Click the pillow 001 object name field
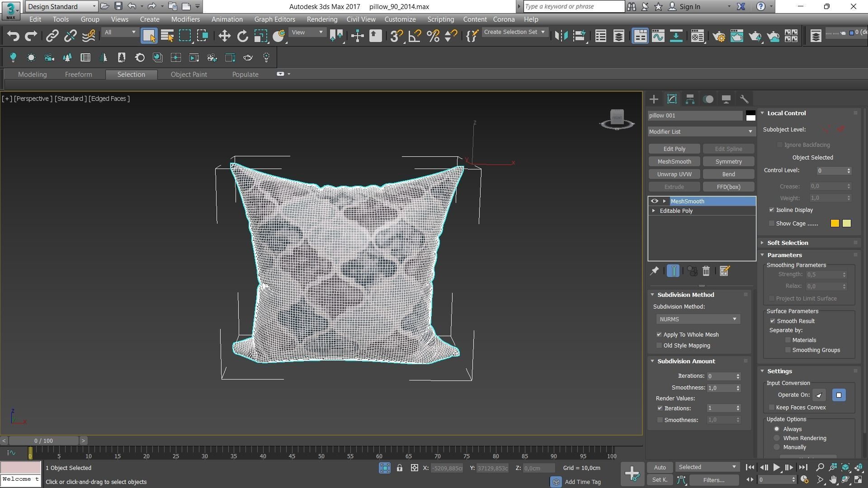The image size is (868, 488). coord(695,116)
